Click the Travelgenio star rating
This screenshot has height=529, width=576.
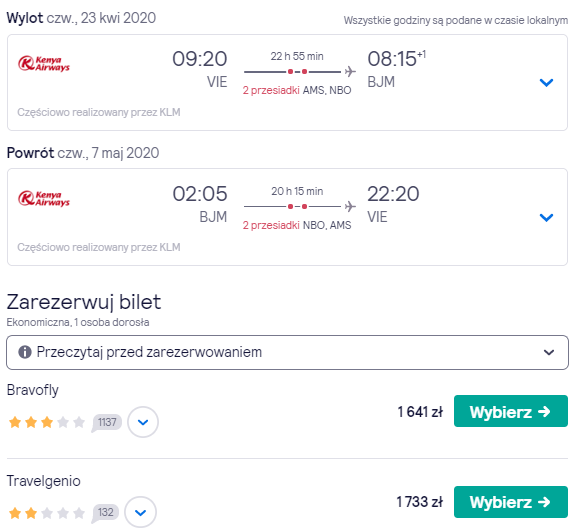pos(47,512)
